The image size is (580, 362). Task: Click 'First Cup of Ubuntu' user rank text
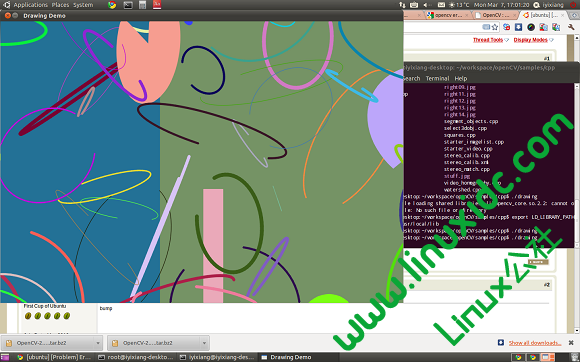click(45, 306)
